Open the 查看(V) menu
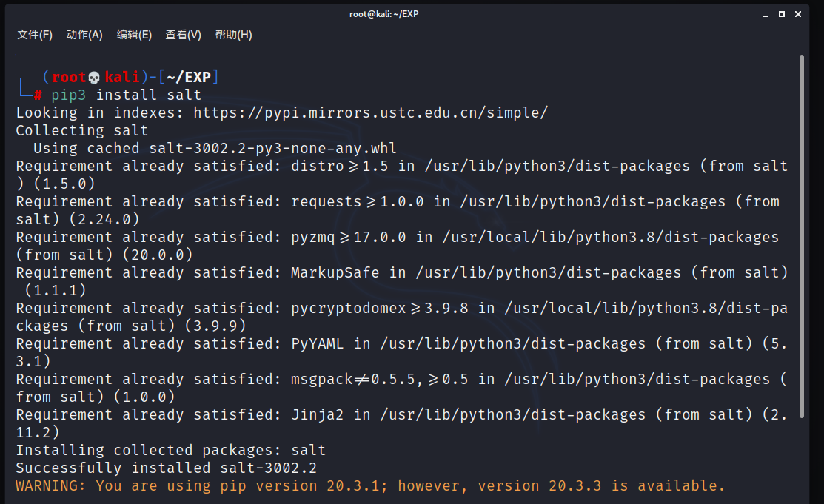 click(x=183, y=35)
